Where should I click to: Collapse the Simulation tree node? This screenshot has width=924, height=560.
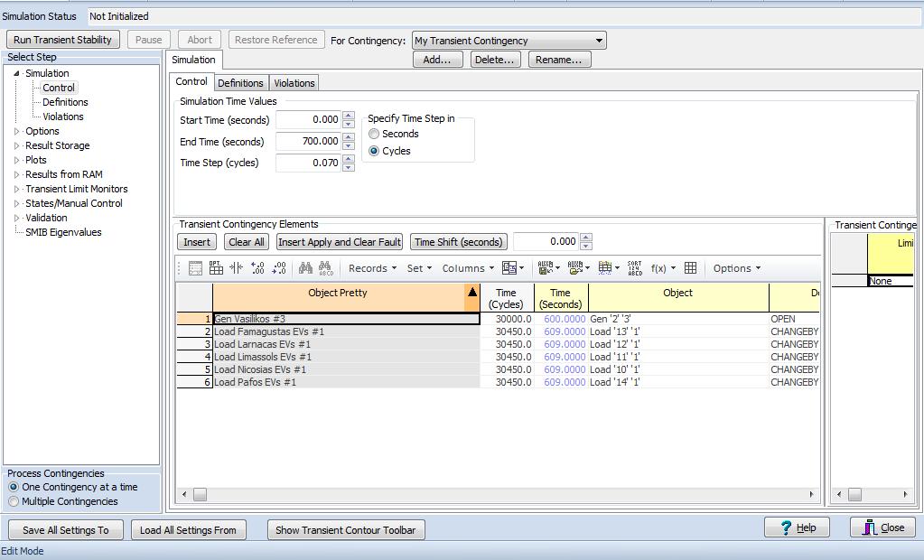pyautogui.click(x=16, y=74)
